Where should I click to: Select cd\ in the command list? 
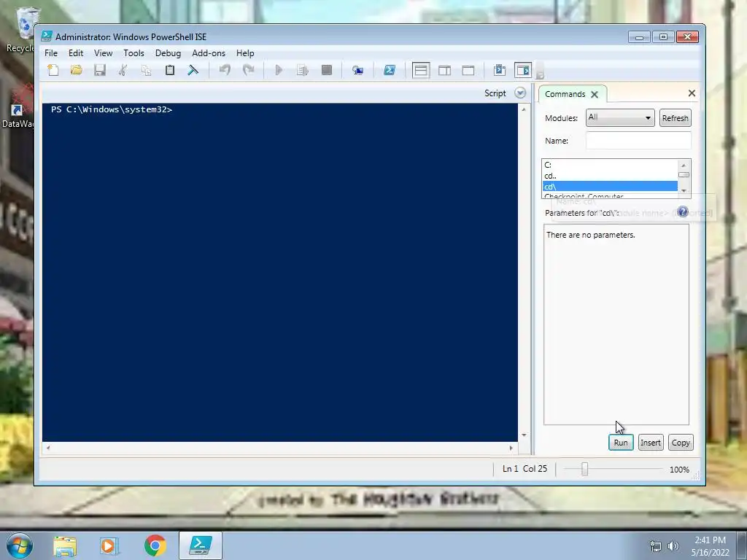(x=610, y=187)
